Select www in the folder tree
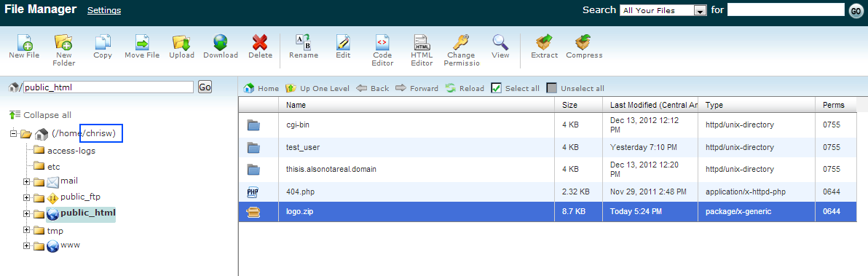The image size is (868, 276). (71, 245)
